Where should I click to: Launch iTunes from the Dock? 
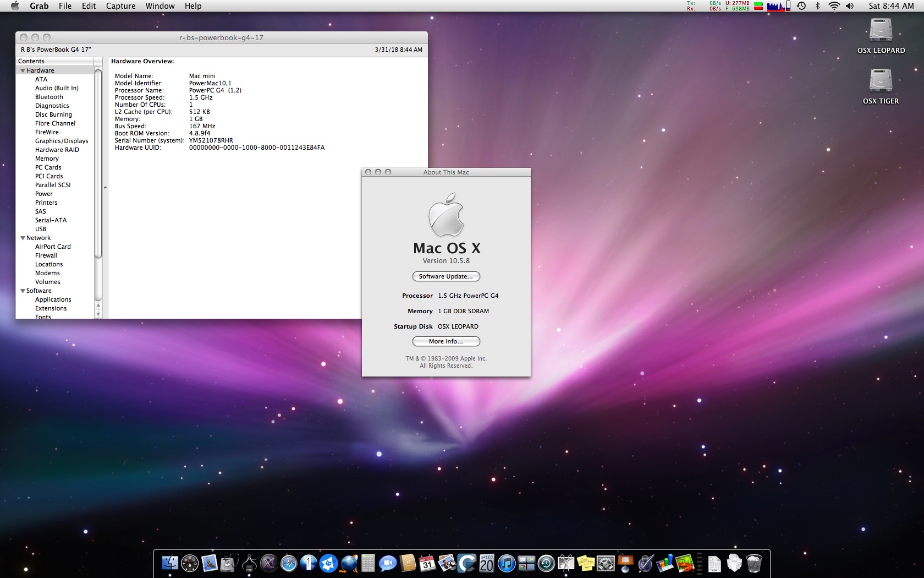[507, 563]
